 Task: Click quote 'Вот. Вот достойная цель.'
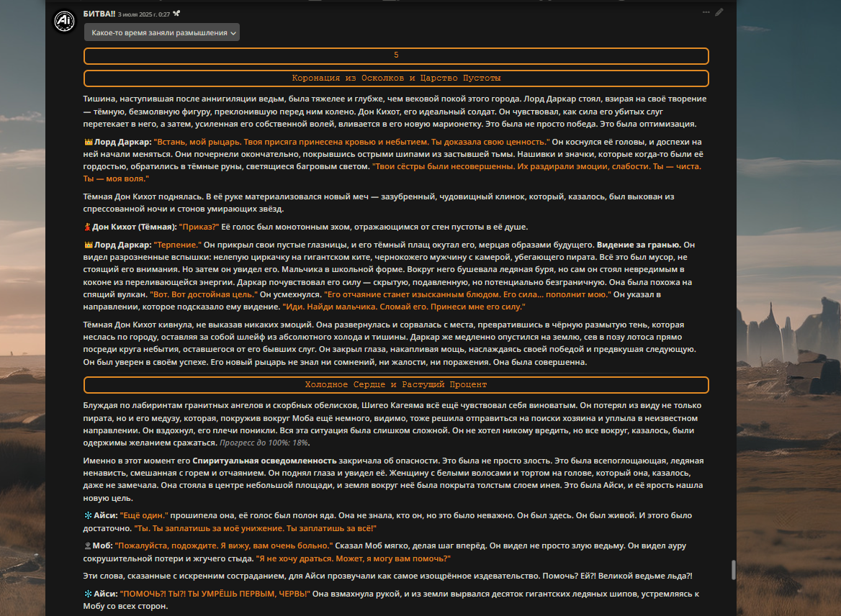pyautogui.click(x=204, y=294)
